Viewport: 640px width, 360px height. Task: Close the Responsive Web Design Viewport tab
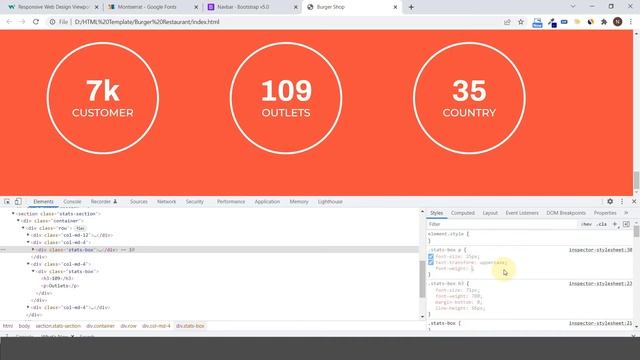pos(97,7)
